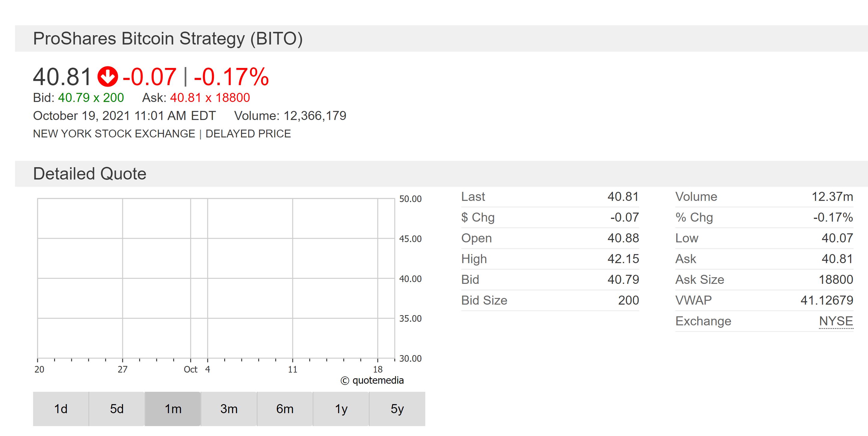The width and height of the screenshot is (868, 436).
Task: Open the NYSE exchange link
Action: tap(836, 321)
